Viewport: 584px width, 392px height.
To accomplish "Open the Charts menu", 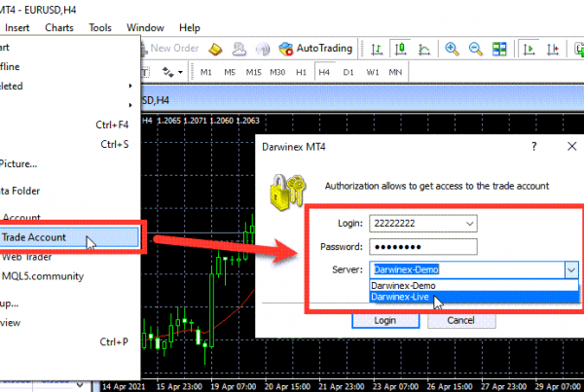I will tap(59, 28).
